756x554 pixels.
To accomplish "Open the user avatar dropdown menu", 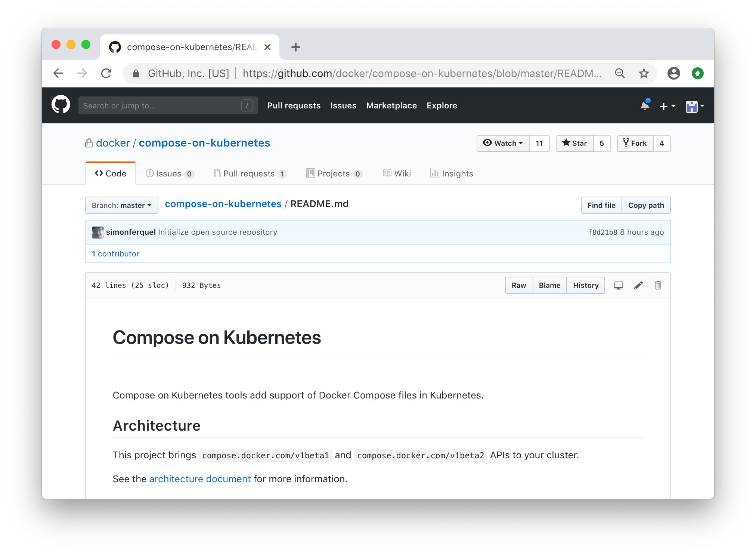I will pos(695,106).
